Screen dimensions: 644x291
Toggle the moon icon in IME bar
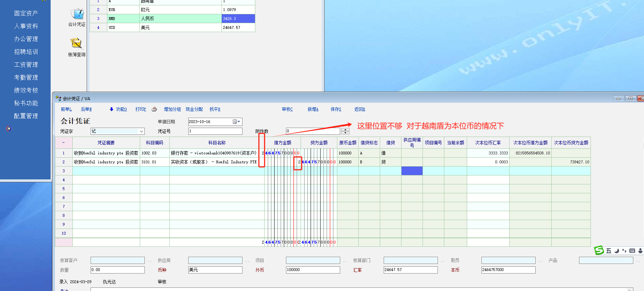(x=617, y=251)
